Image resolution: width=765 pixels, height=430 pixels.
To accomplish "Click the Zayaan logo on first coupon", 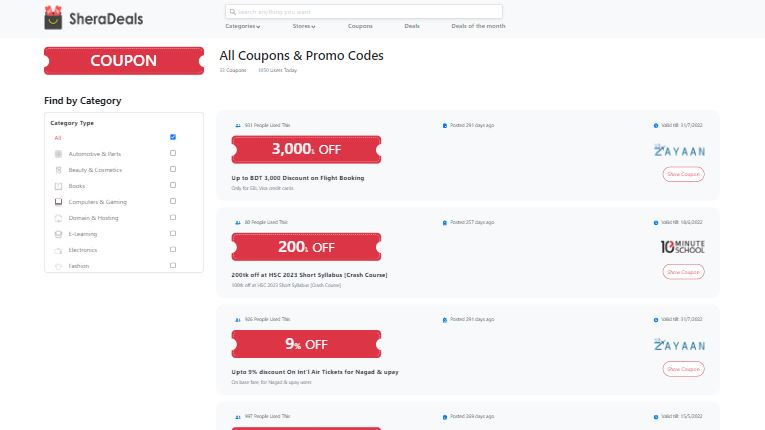I will 679,150.
